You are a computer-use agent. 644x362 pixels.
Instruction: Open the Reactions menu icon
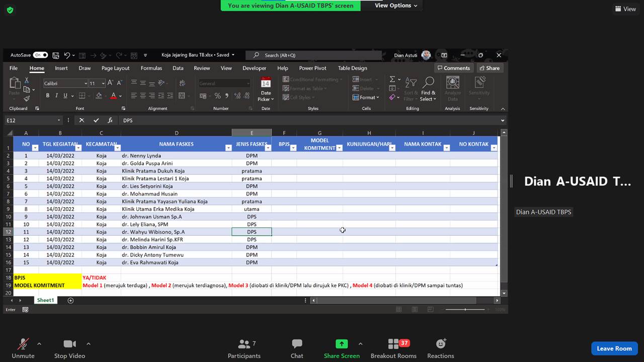pyautogui.click(x=441, y=344)
